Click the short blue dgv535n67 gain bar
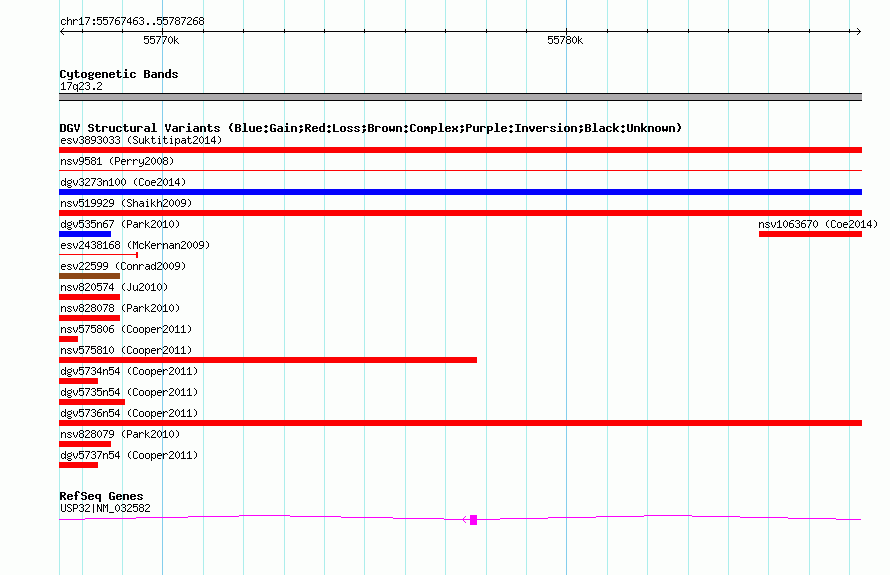The width and height of the screenshot is (890, 575). pos(85,234)
